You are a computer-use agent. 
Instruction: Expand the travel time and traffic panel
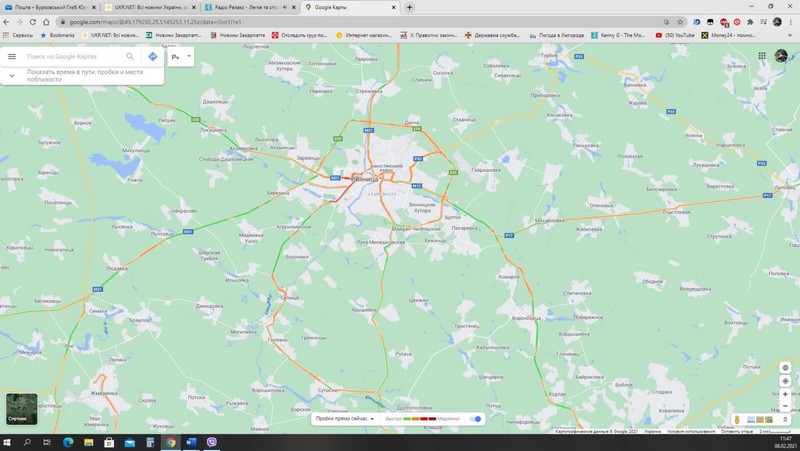pyautogui.click(x=12, y=76)
